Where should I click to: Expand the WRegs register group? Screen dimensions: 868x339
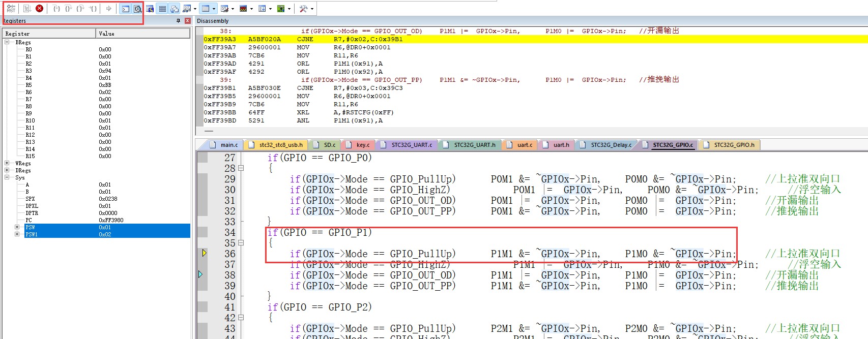point(7,163)
